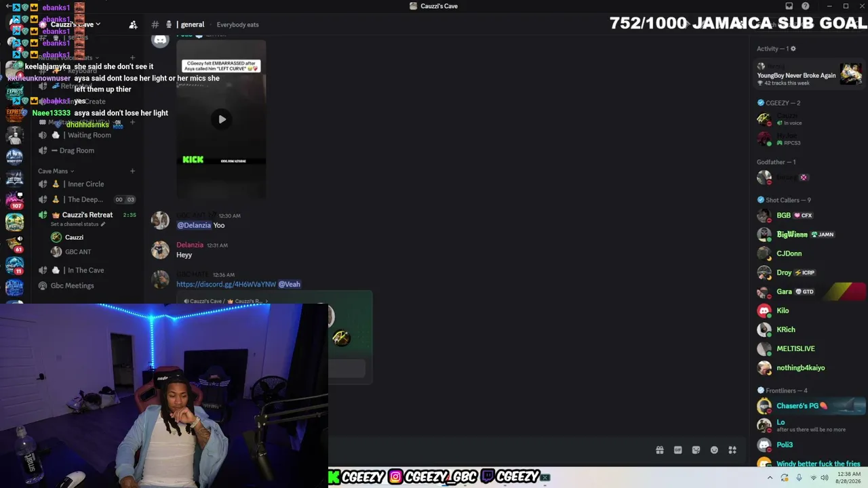
Task: Click the @Veah mention
Action: 289,285
